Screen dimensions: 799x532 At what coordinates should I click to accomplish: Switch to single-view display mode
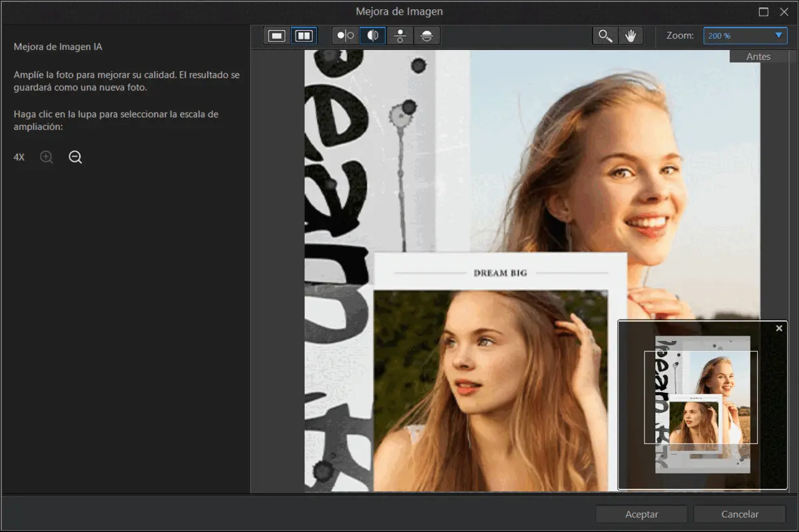pos(276,35)
